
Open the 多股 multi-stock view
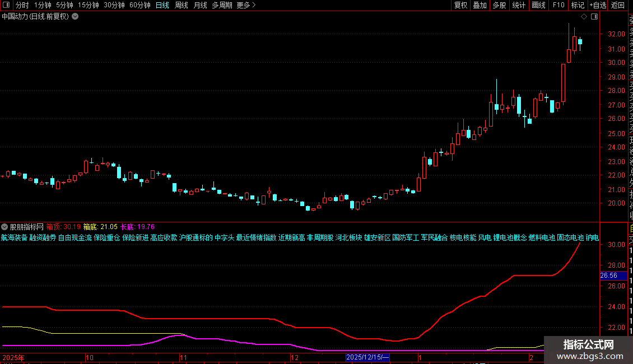point(499,5)
